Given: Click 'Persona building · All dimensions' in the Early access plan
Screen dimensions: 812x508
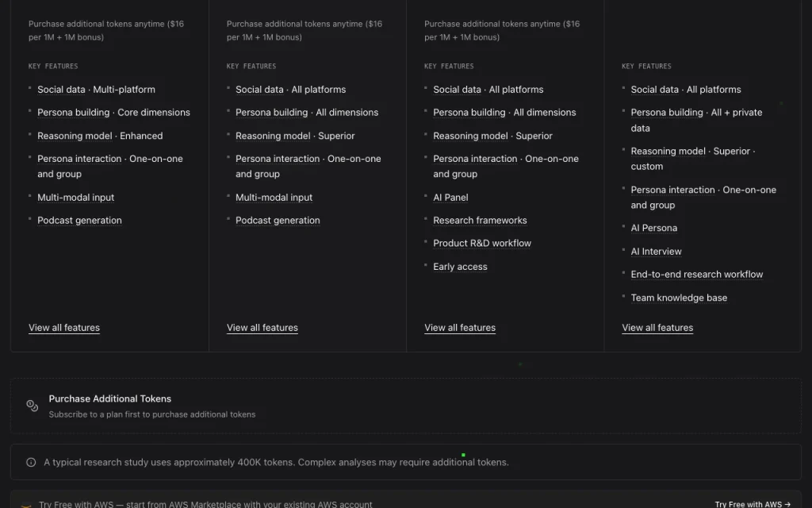Looking at the screenshot, I should tap(504, 113).
